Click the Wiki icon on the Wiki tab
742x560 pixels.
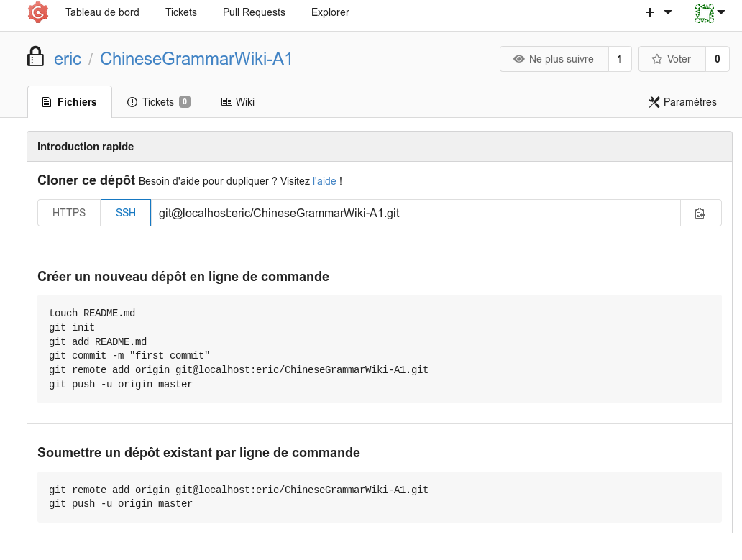[226, 101]
